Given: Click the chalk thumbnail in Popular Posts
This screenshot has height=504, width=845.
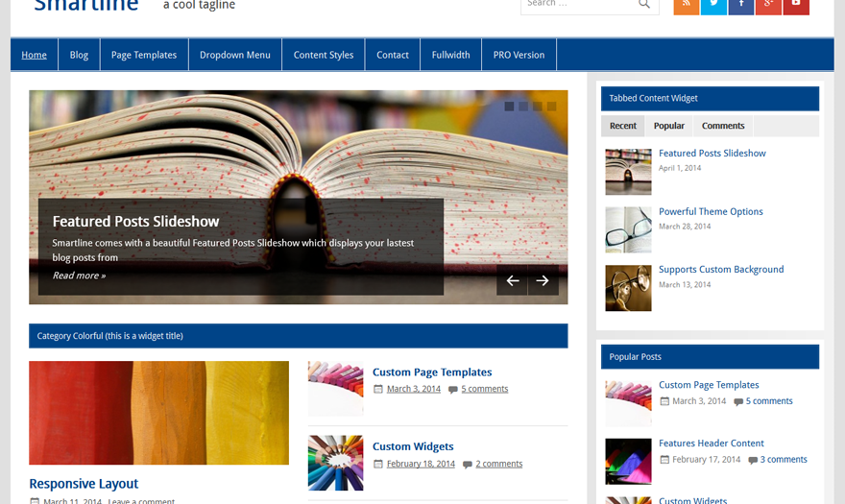Looking at the screenshot, I should [628, 403].
